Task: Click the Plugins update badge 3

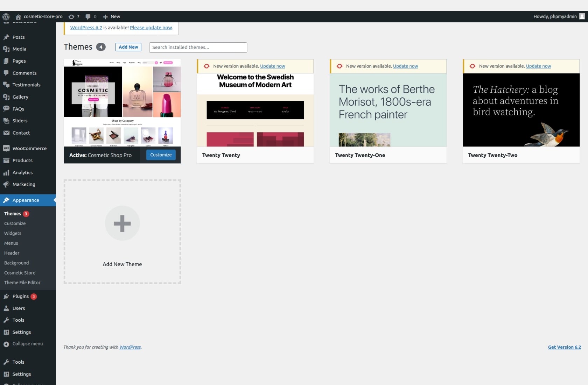Action: coord(34,297)
